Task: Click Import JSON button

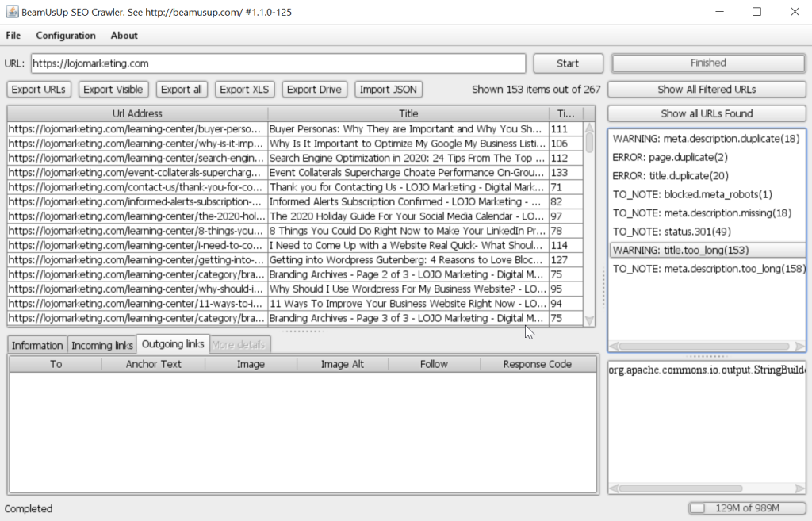Action: click(x=389, y=89)
